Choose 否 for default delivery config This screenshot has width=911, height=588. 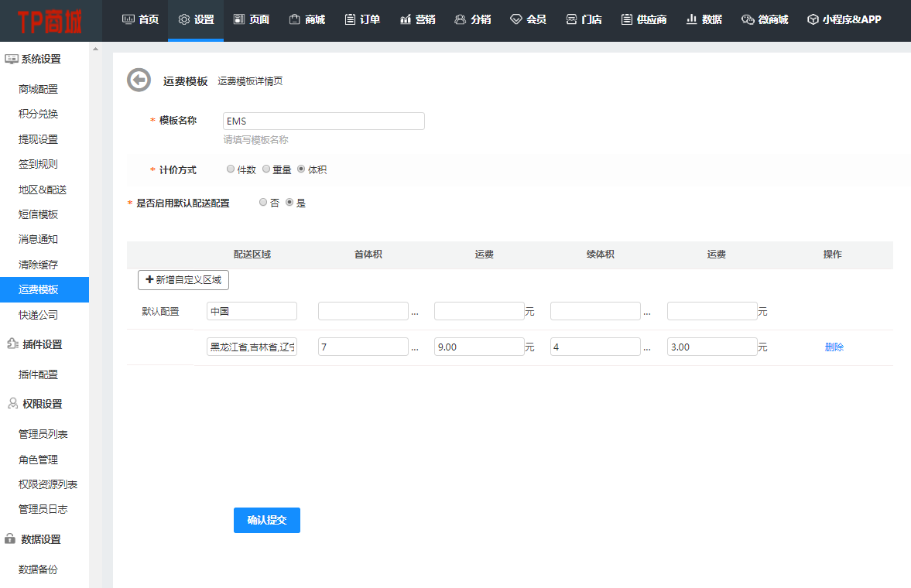(x=263, y=202)
